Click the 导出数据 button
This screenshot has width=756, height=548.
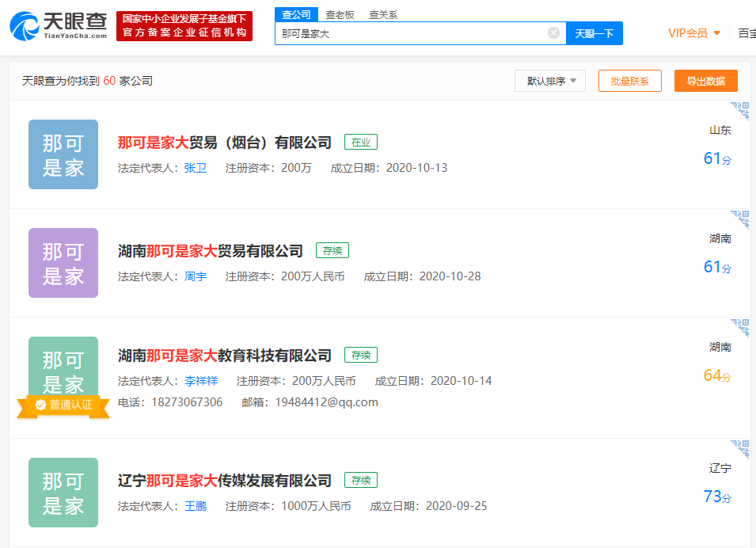click(706, 81)
